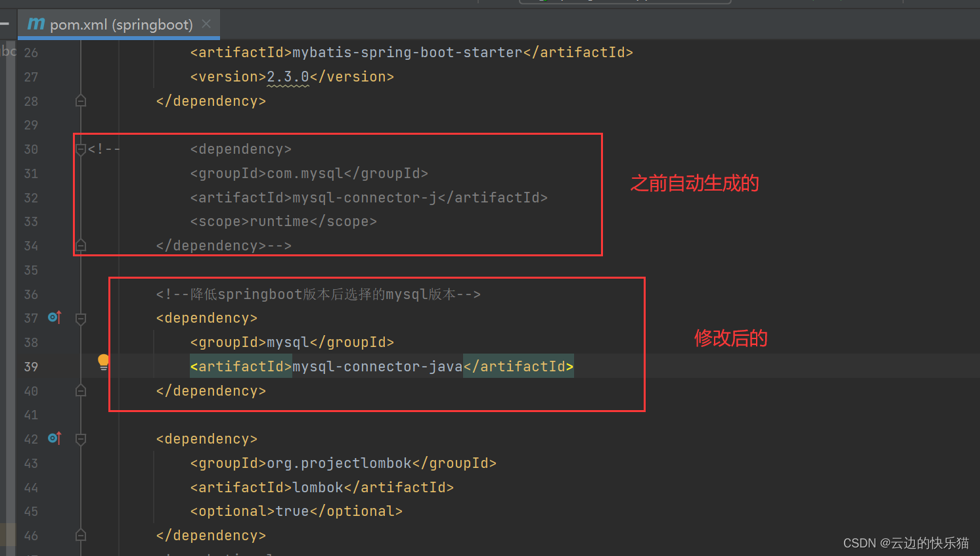Click the lombok artifactId on line 44

tap(318, 488)
